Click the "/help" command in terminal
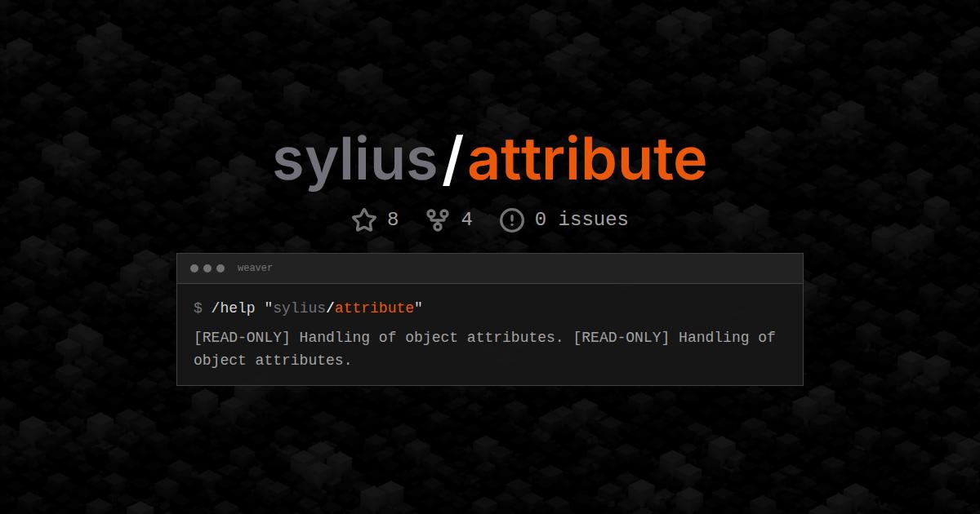 (233, 308)
